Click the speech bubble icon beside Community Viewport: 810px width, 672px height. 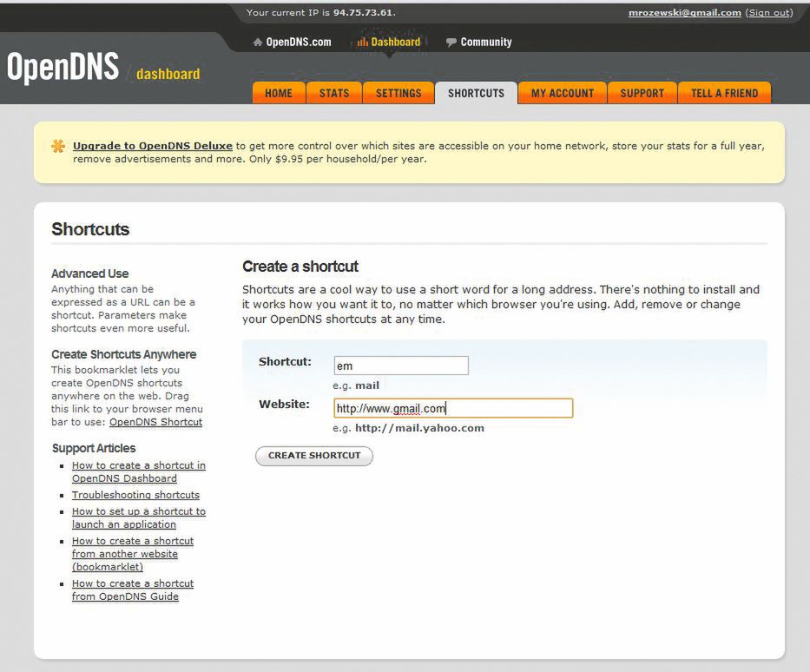[x=451, y=43]
